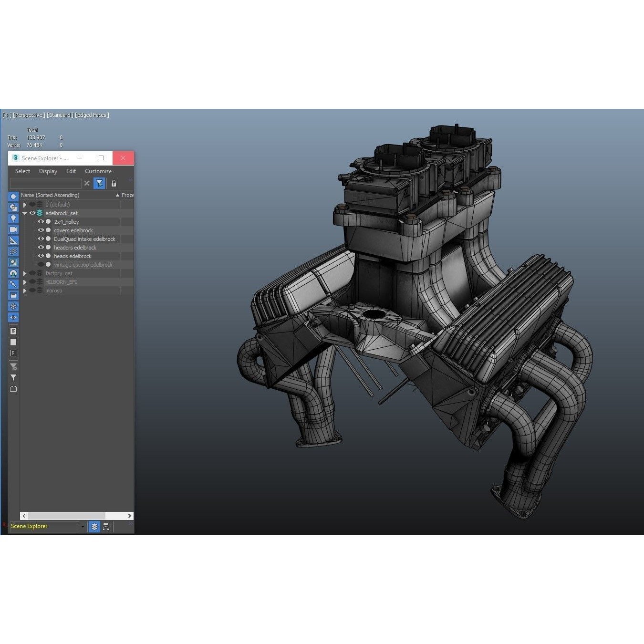Image resolution: width=644 pixels, height=644 pixels.
Task: Open the Display menu
Action: [48, 171]
